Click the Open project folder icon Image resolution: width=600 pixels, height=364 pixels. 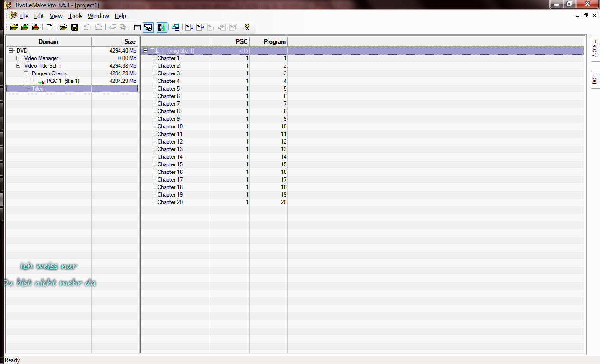(x=63, y=27)
